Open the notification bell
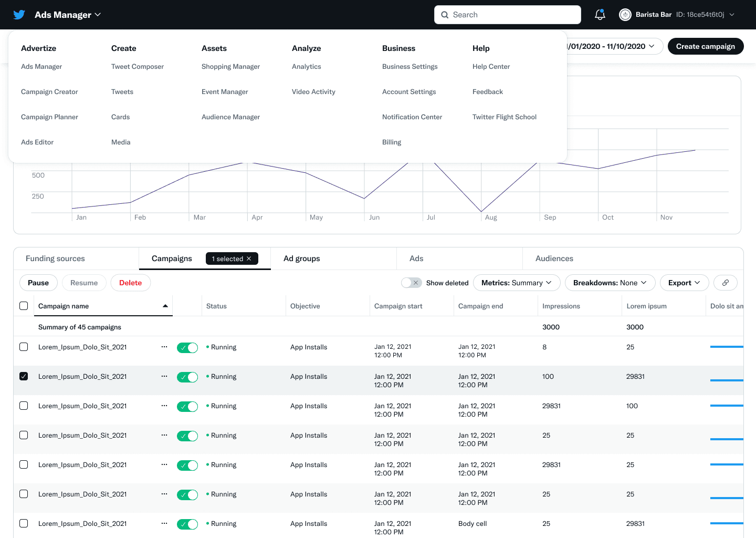The height and width of the screenshot is (538, 756). coord(600,14)
